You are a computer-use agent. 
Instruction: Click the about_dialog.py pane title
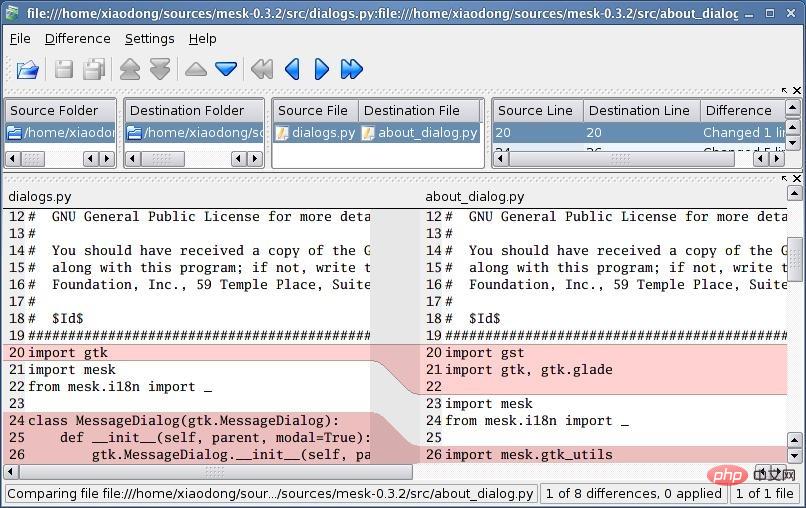[474, 197]
